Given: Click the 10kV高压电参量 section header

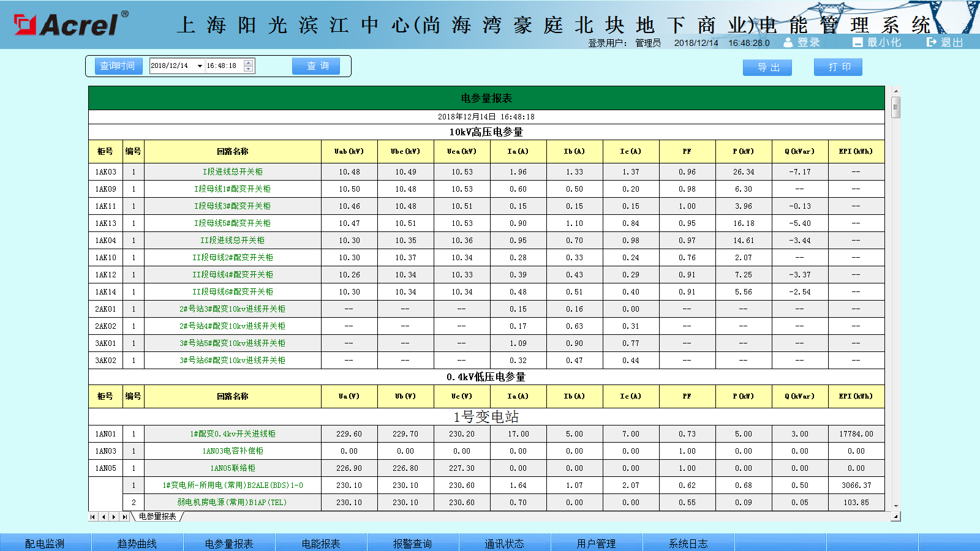Looking at the screenshot, I should point(486,132).
